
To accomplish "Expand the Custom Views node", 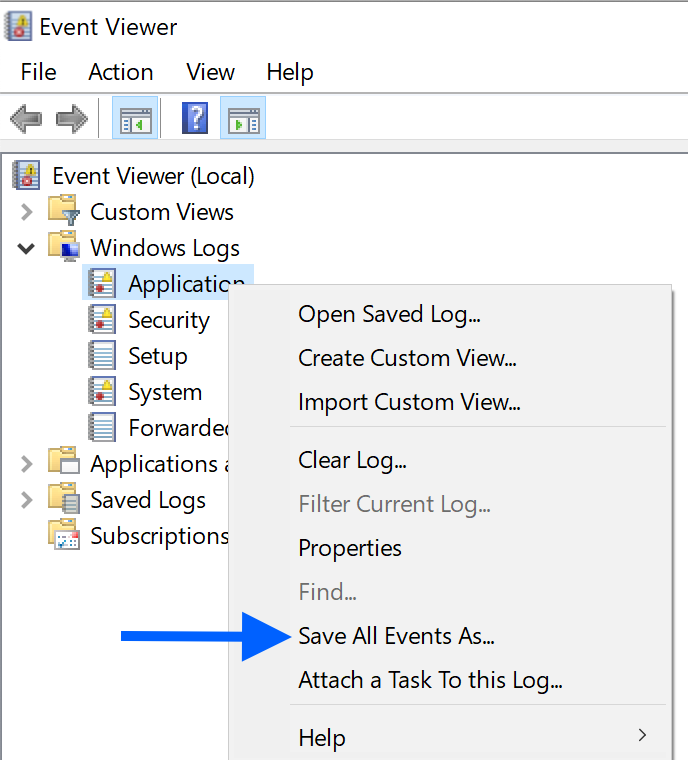I will pyautogui.click(x=27, y=212).
